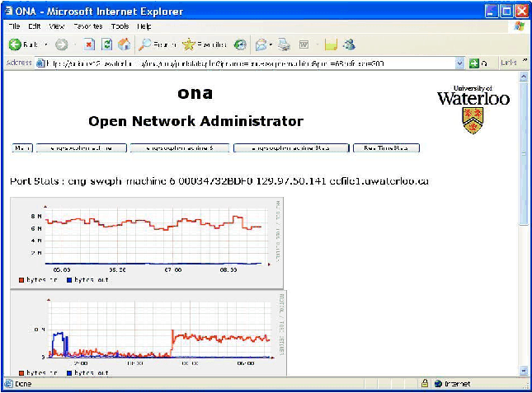This screenshot has height=393, width=532.
Task: Open the Back button history dropdown arrow
Action: [45, 44]
